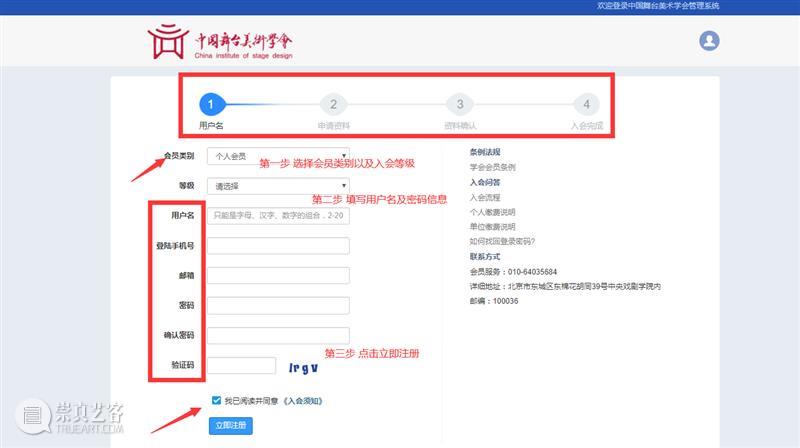The width and height of the screenshot is (800, 448).
Task: Select step 3 资料确认 circle
Action: click(x=460, y=105)
